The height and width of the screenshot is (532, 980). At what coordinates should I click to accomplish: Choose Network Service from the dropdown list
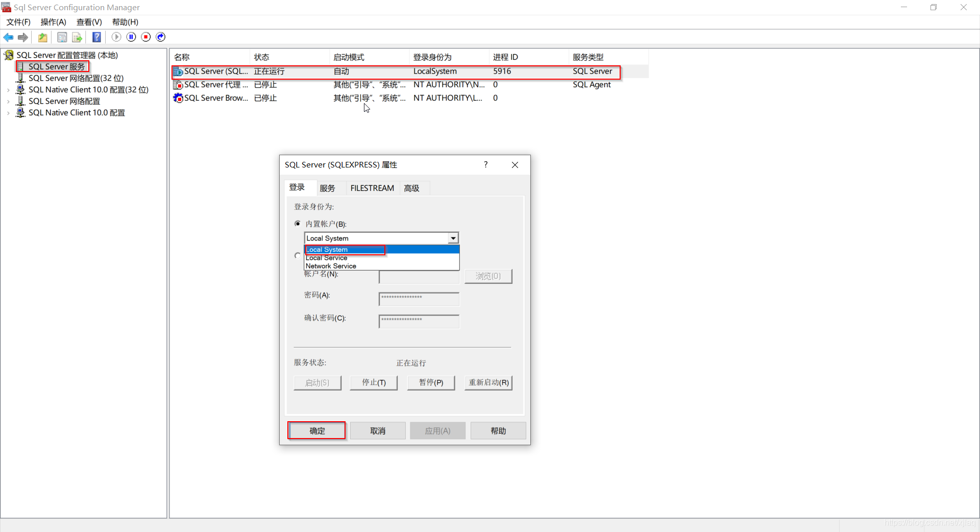point(382,266)
